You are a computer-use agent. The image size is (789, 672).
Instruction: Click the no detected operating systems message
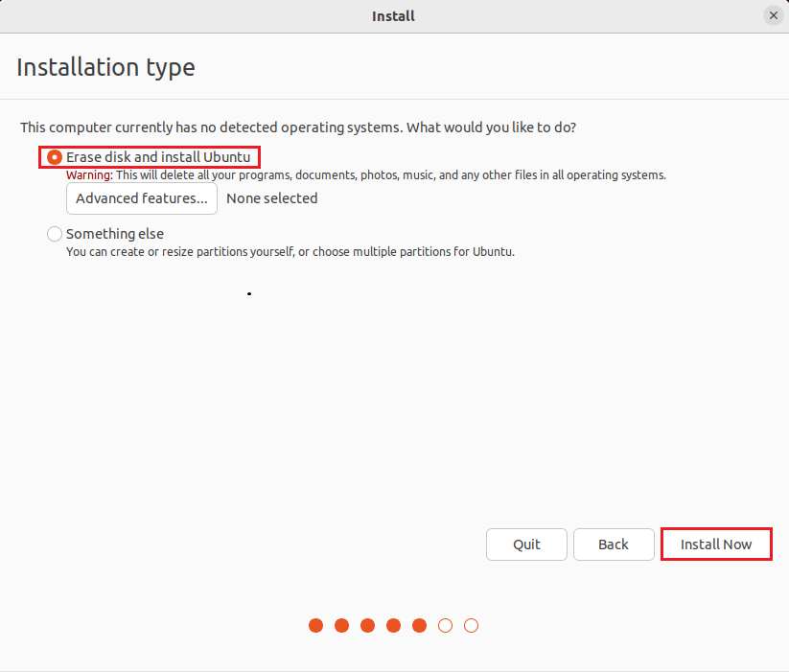tap(298, 127)
